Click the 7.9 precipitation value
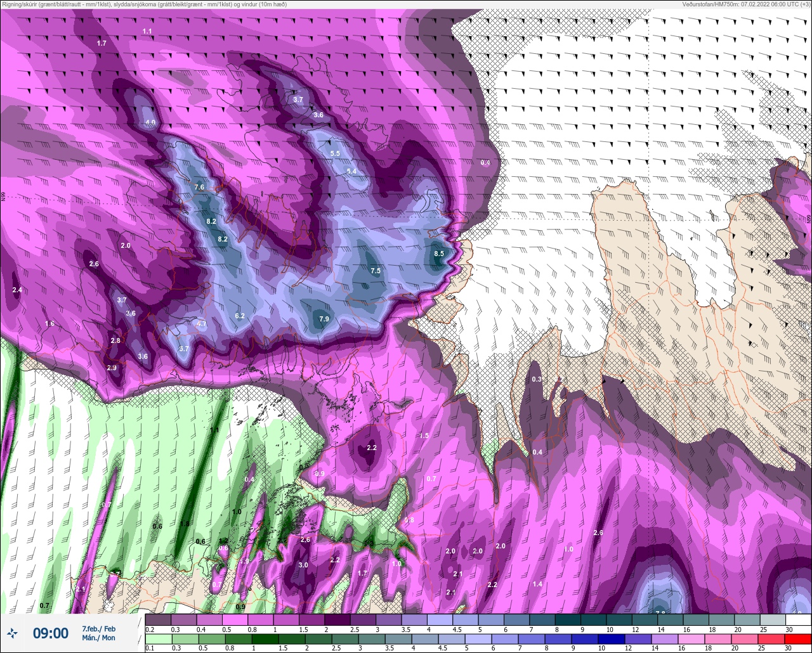The width and height of the screenshot is (812, 653). pyautogui.click(x=324, y=319)
